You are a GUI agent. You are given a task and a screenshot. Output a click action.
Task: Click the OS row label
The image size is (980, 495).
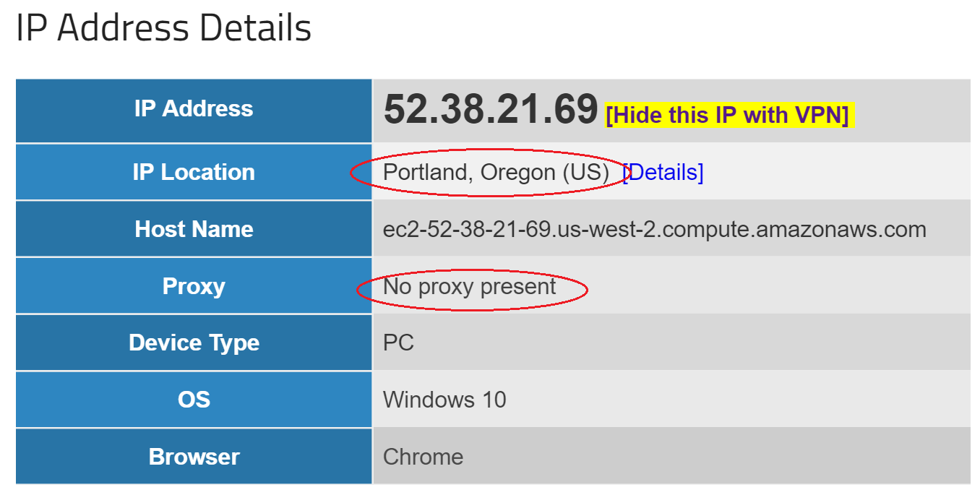[194, 399]
